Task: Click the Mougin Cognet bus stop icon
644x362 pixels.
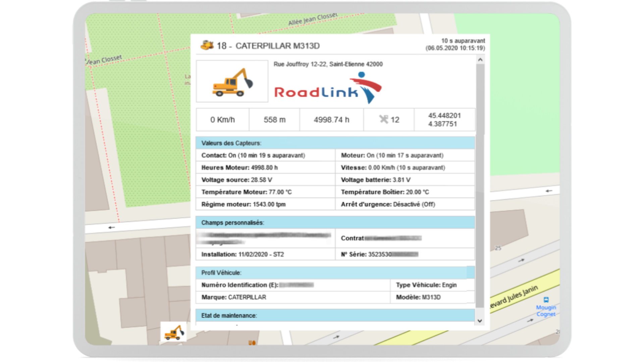Action: (x=546, y=300)
